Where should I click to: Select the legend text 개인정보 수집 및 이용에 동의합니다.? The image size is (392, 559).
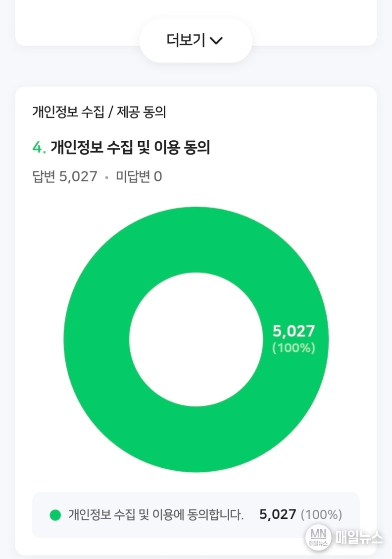coord(156,515)
